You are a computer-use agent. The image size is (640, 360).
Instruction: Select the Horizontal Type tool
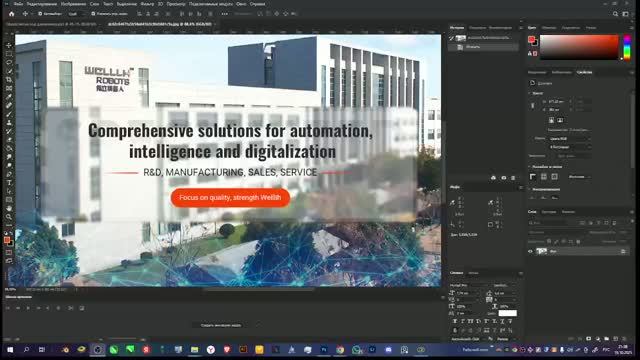pos(9,182)
